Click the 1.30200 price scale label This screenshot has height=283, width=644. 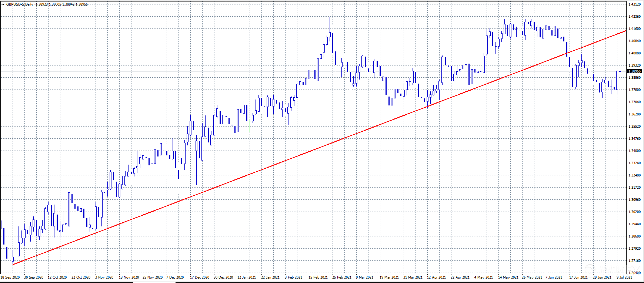[x=634, y=212]
